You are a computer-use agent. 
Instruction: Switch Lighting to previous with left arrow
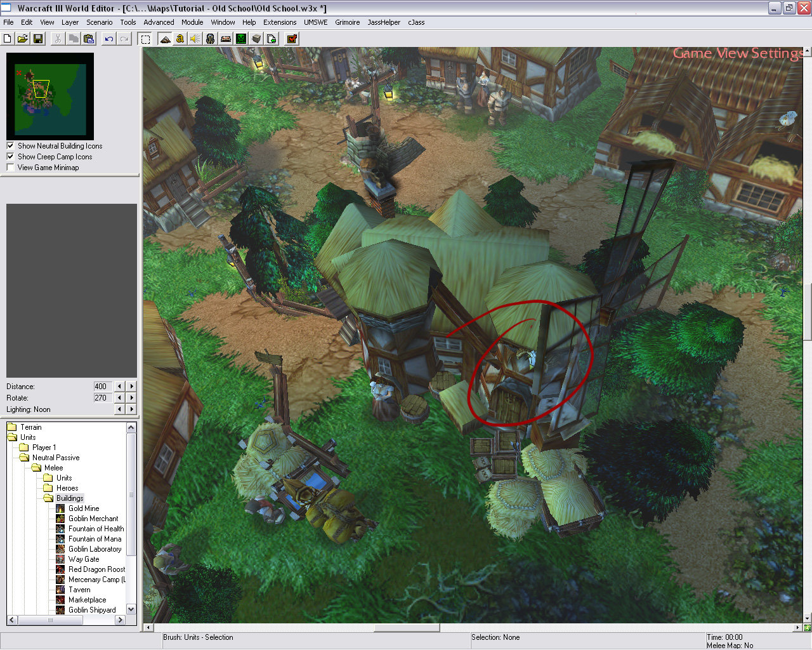[x=119, y=409]
